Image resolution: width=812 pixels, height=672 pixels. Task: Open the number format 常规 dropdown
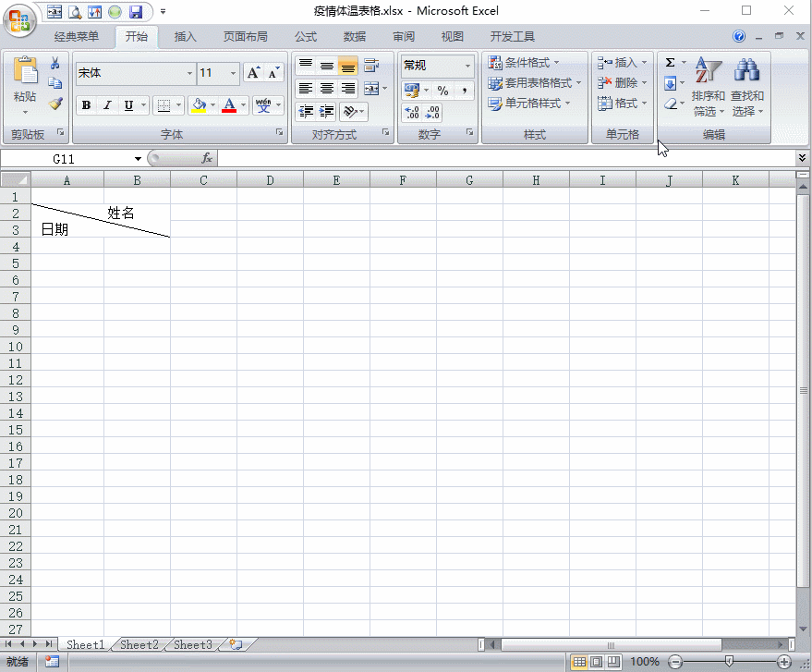tap(467, 66)
